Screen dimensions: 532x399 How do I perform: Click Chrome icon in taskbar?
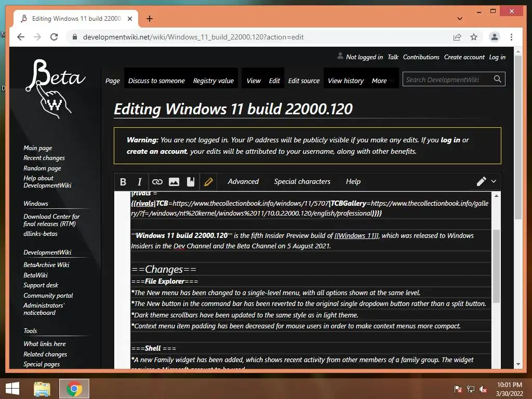tap(74, 389)
